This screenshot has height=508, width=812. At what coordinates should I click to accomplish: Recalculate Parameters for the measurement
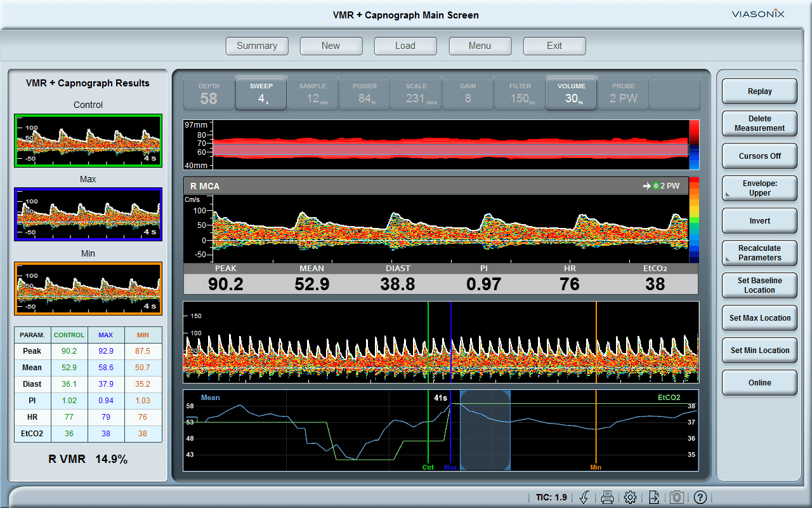click(759, 253)
